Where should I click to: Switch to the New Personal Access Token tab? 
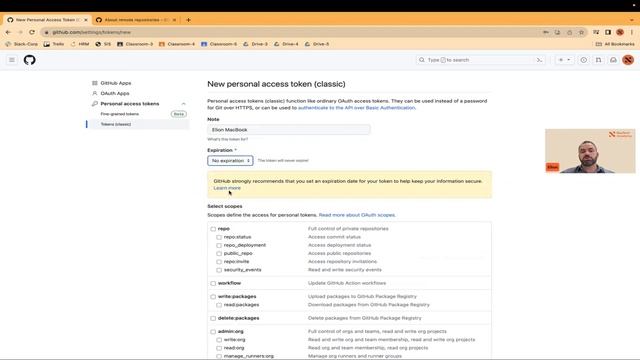[x=47, y=20]
